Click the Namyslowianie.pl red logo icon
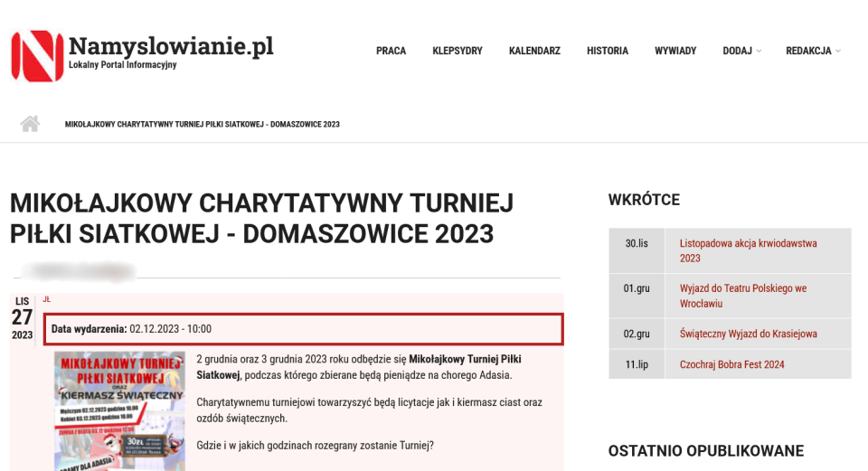The width and height of the screenshot is (868, 471). (37, 55)
